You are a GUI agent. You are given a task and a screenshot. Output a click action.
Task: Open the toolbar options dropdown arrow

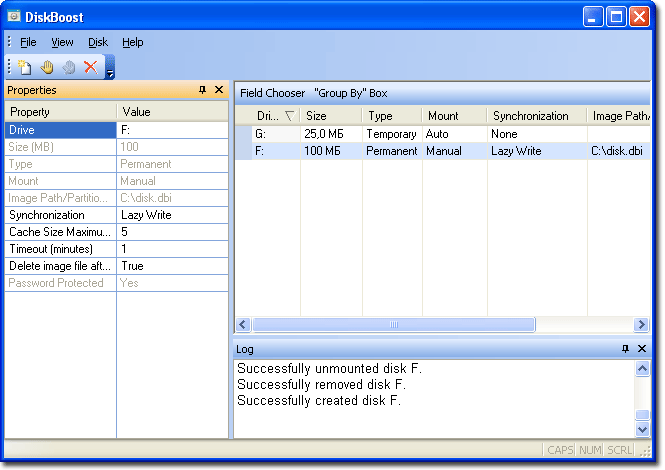tap(110, 71)
